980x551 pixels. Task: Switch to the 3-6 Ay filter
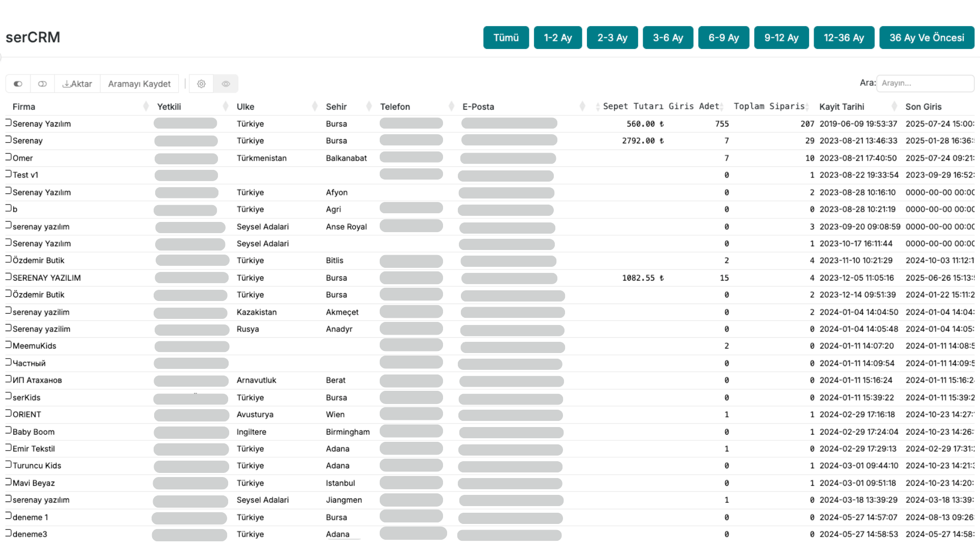coord(668,38)
